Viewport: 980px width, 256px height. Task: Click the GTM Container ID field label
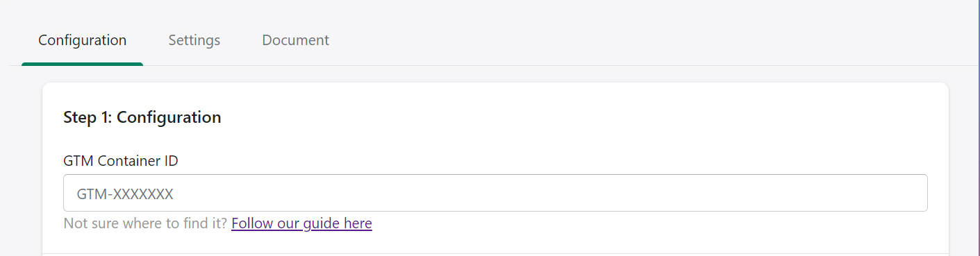[121, 161]
